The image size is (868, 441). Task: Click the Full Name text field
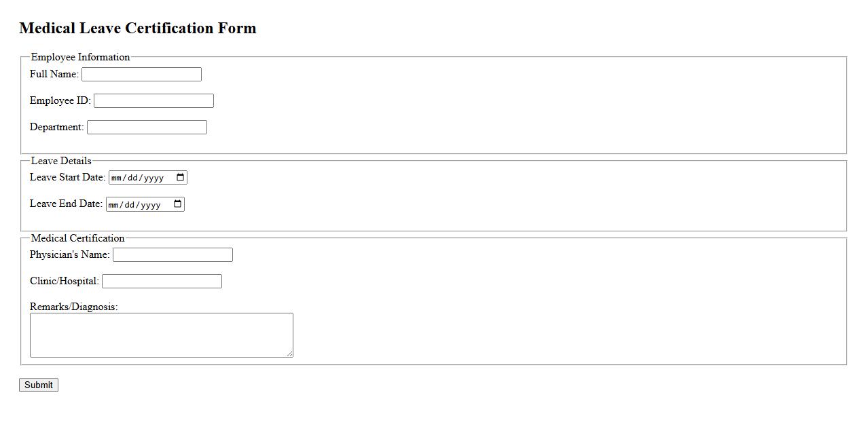141,75
